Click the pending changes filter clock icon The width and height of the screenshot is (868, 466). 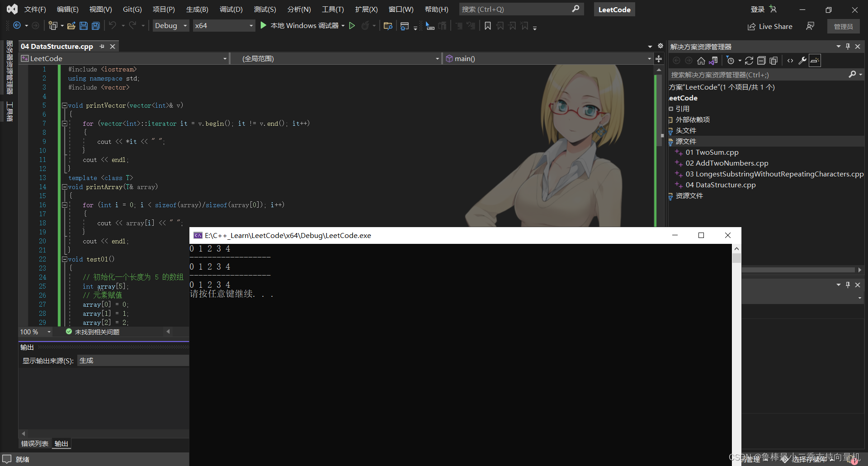point(731,61)
